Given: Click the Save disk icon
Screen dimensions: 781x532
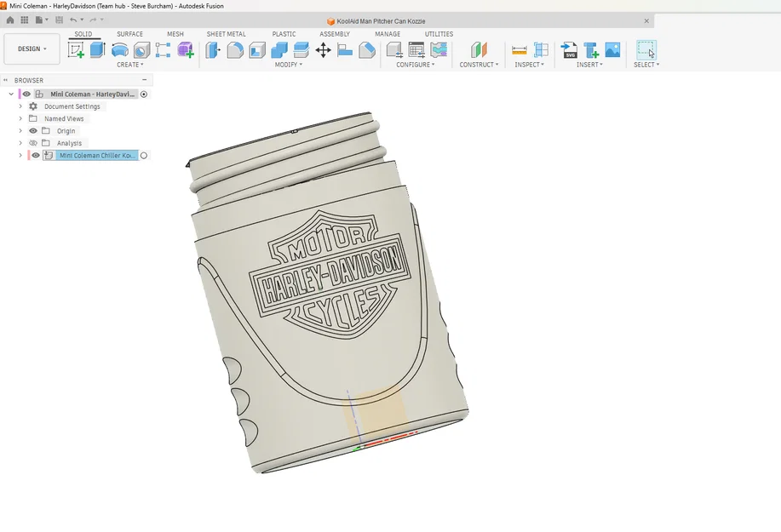Looking at the screenshot, I should pos(60,20).
